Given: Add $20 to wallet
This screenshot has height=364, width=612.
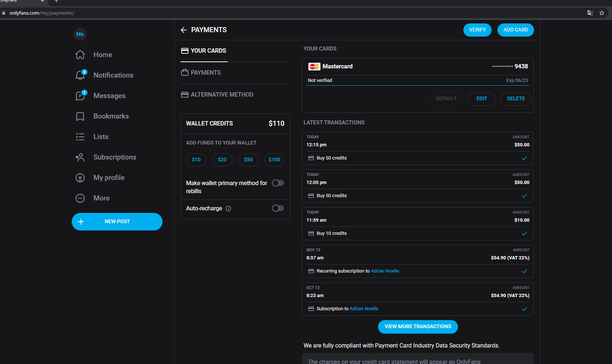Looking at the screenshot, I should (x=222, y=160).
